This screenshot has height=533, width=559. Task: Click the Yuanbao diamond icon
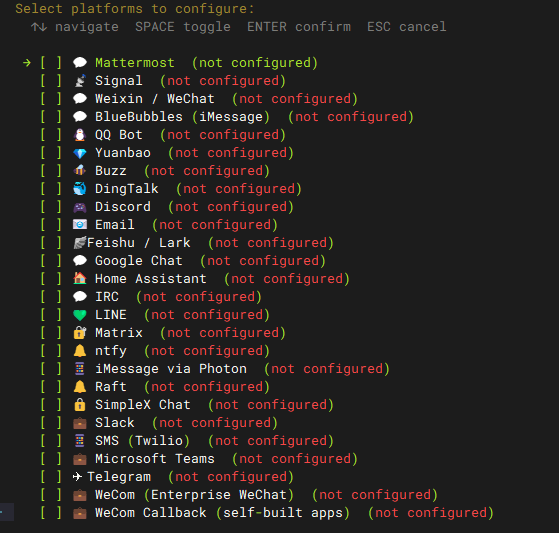(x=80, y=153)
